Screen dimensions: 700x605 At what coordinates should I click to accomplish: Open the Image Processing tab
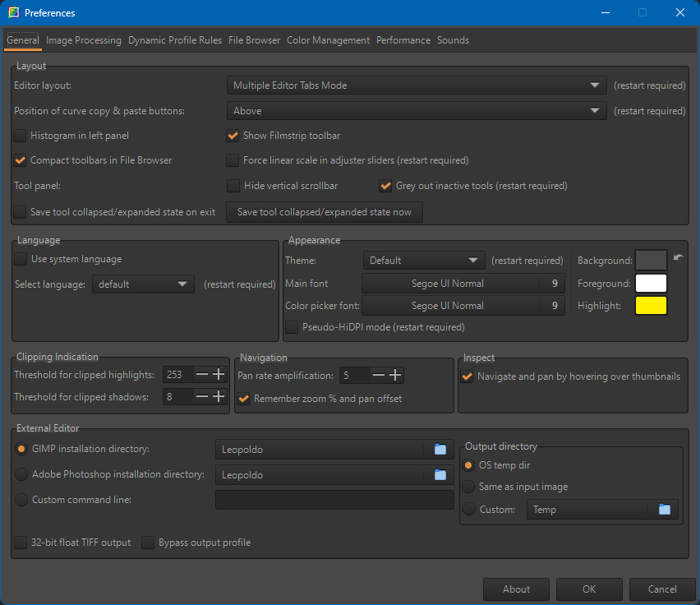[84, 40]
